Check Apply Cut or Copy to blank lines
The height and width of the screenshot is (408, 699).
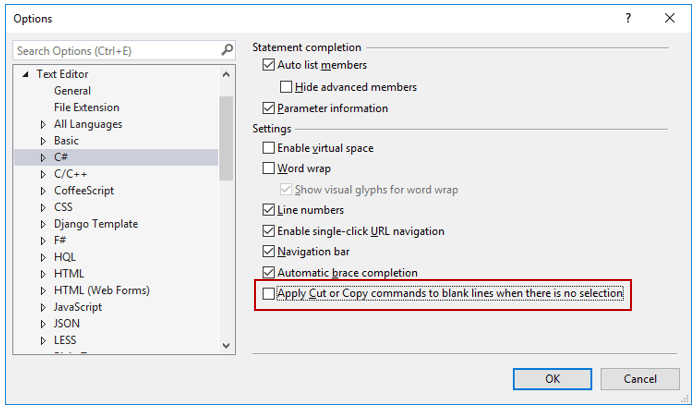tap(268, 294)
